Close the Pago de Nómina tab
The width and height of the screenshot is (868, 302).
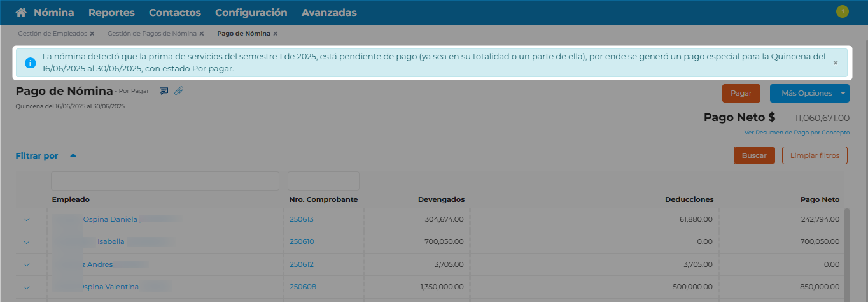[276, 34]
